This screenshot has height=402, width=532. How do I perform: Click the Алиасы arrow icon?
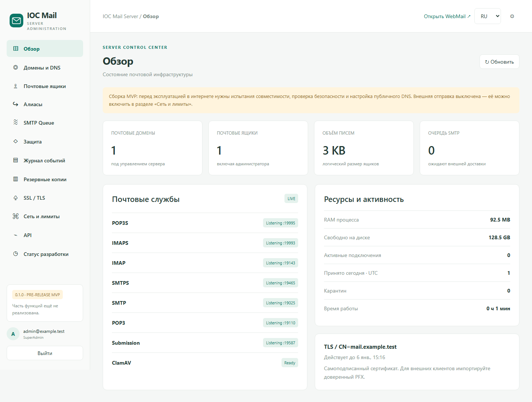(x=16, y=104)
